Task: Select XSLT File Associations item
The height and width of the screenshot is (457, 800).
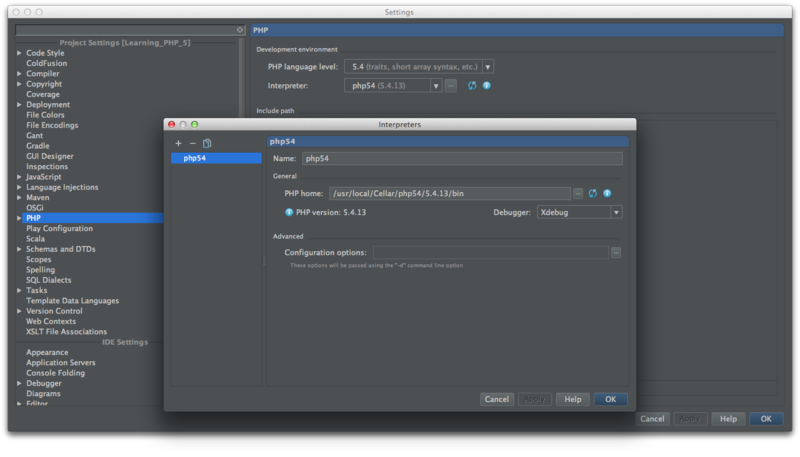Action: [67, 332]
